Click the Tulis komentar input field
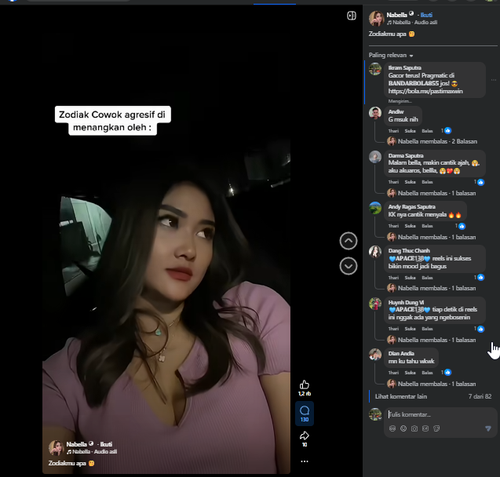The width and height of the screenshot is (500, 477). tap(440, 415)
